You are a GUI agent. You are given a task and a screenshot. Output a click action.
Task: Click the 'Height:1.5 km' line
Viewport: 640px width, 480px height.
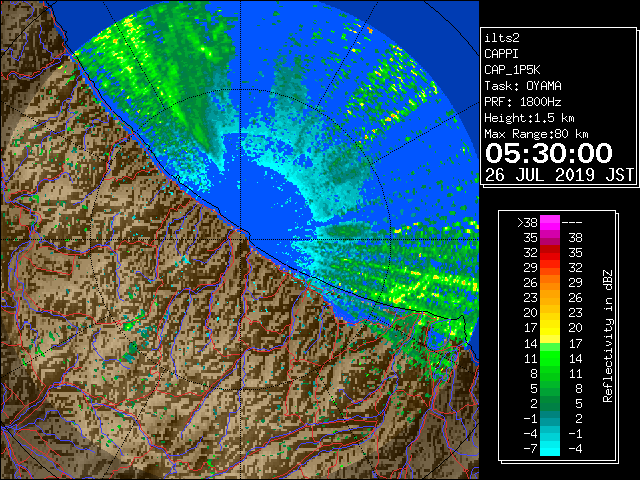pyautogui.click(x=529, y=118)
